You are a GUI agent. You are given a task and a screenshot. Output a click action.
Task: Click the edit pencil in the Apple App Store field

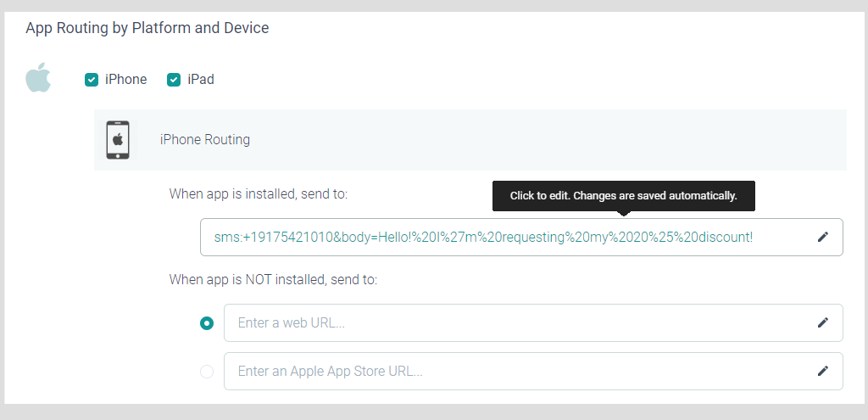point(822,371)
